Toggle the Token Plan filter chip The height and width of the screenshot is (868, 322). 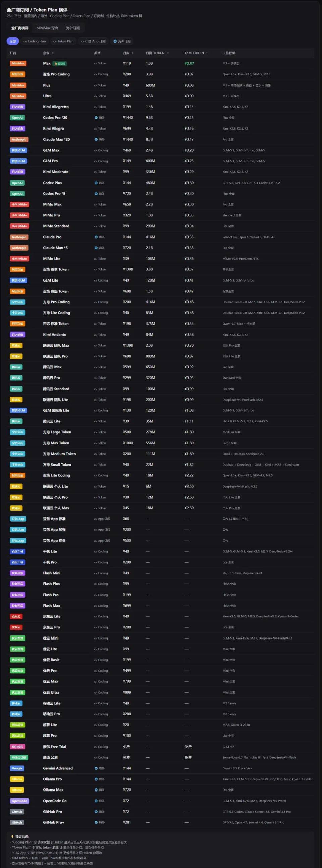[x=63, y=41]
